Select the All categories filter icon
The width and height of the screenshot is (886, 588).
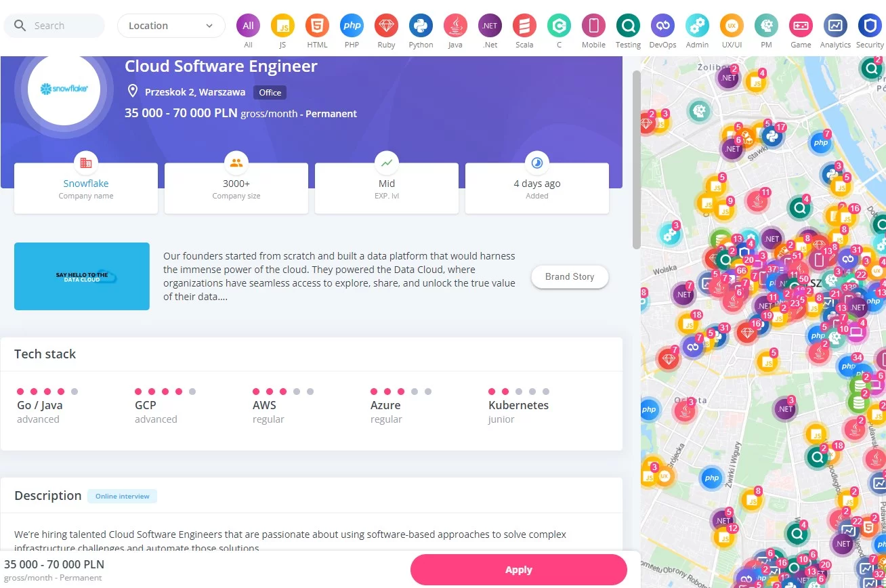[x=248, y=26]
